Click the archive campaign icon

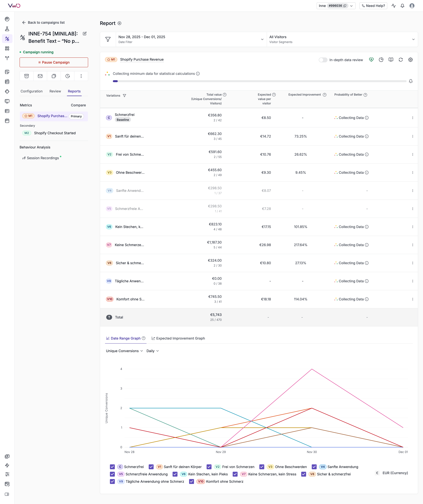(x=27, y=76)
